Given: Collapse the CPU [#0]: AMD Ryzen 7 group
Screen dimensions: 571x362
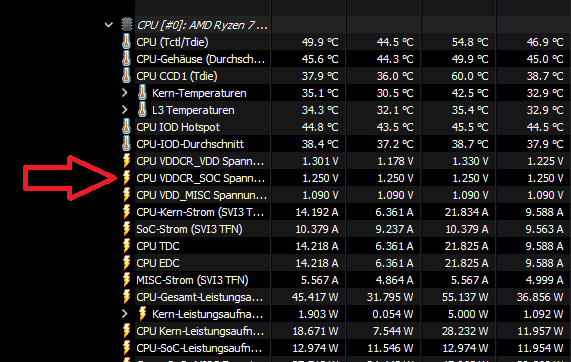Looking at the screenshot, I should click(x=109, y=25).
